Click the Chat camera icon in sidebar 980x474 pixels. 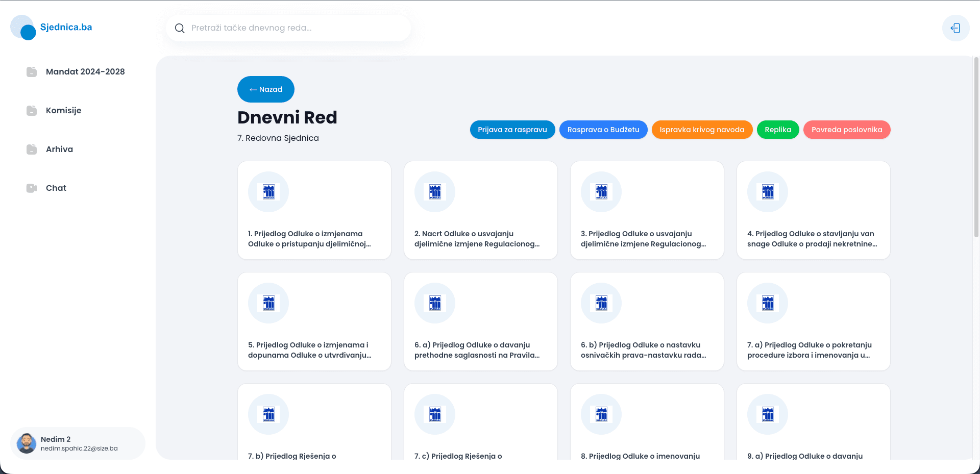pyautogui.click(x=32, y=188)
